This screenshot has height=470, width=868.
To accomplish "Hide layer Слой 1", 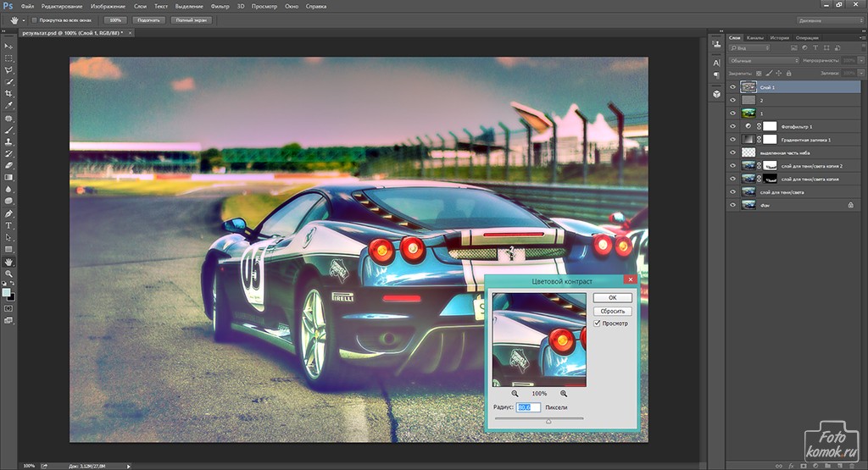I will pos(733,87).
